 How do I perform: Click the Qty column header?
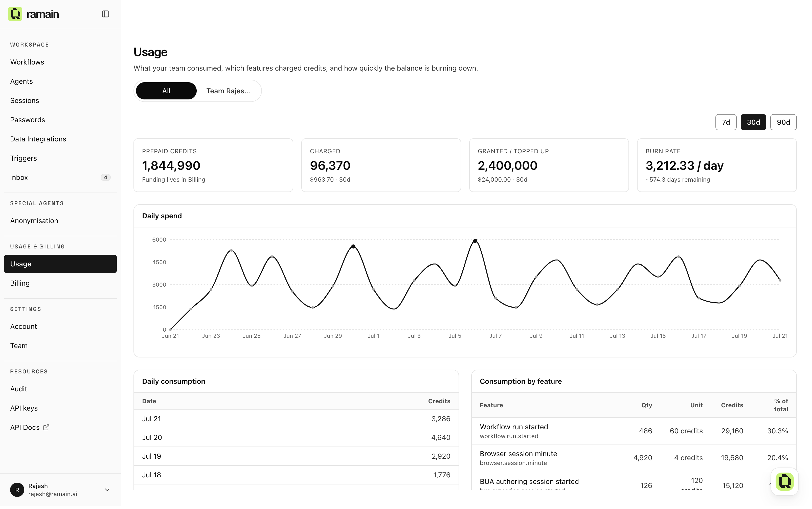646,405
